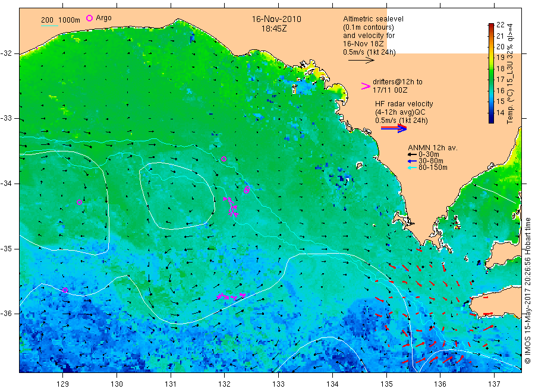Click the temperature color bar scale
The height and width of the screenshot is (392, 535).
click(x=491, y=73)
